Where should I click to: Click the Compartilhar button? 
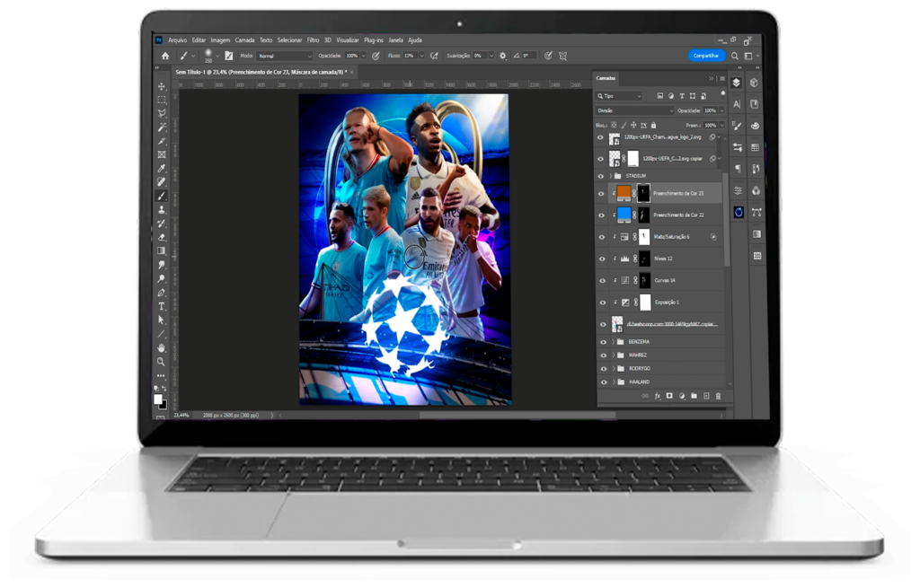point(706,56)
